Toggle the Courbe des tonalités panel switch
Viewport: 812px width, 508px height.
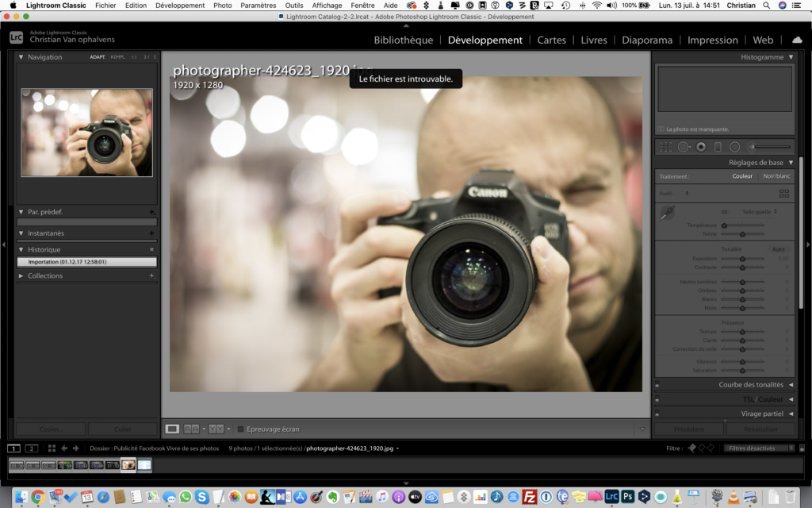(657, 385)
